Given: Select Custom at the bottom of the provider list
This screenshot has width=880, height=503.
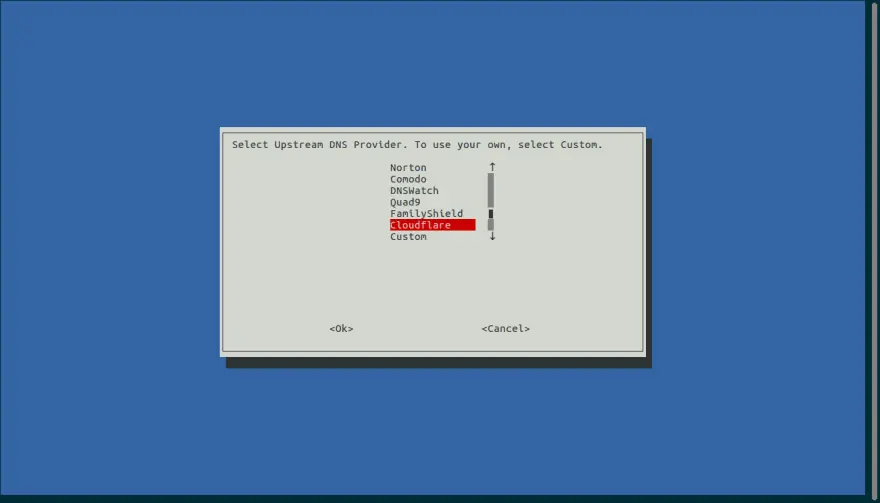Looking at the screenshot, I should [x=408, y=237].
